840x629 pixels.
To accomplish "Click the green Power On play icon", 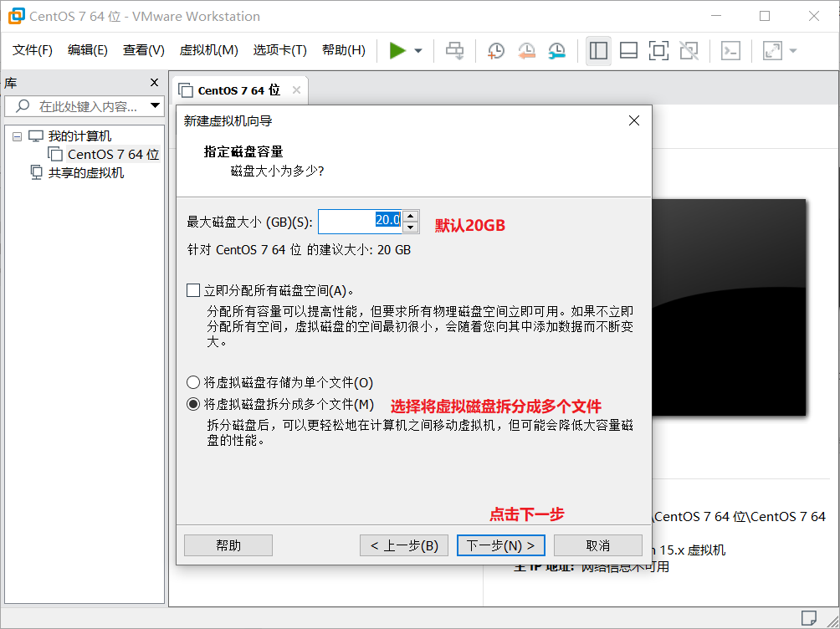I will pyautogui.click(x=397, y=51).
